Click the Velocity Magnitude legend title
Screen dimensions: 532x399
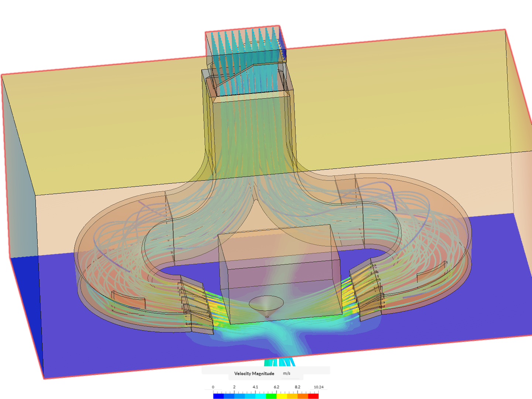coord(254,374)
